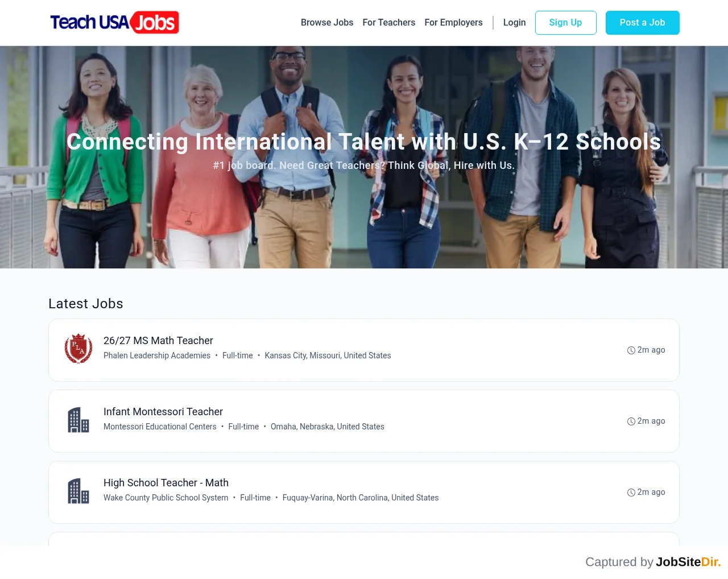This screenshot has width=728, height=579.
Task: Open the For Employers menu item
Action: [x=453, y=23]
